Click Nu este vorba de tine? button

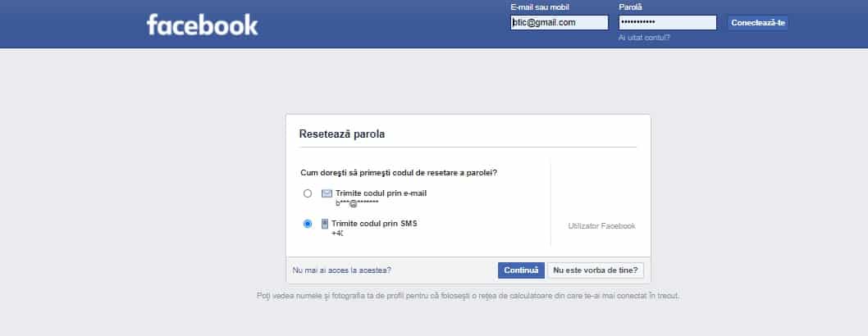(596, 270)
